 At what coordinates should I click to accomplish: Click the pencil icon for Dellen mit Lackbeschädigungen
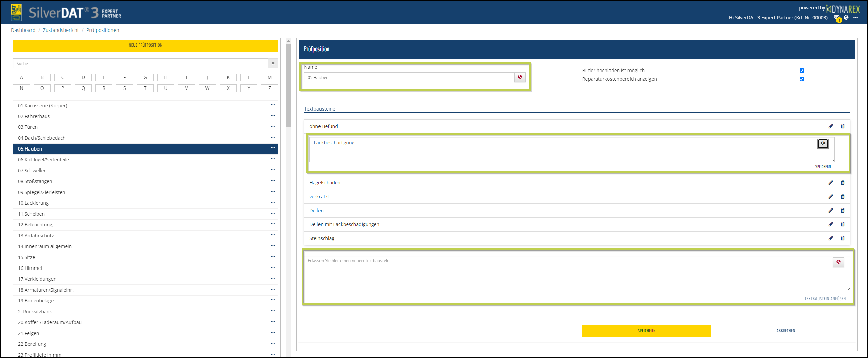pos(831,224)
